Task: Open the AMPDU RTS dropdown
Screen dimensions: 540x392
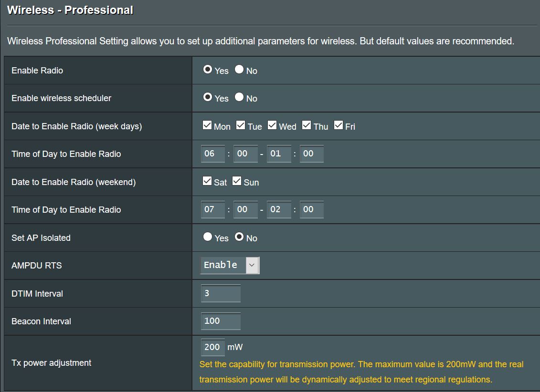Action: tap(230, 265)
